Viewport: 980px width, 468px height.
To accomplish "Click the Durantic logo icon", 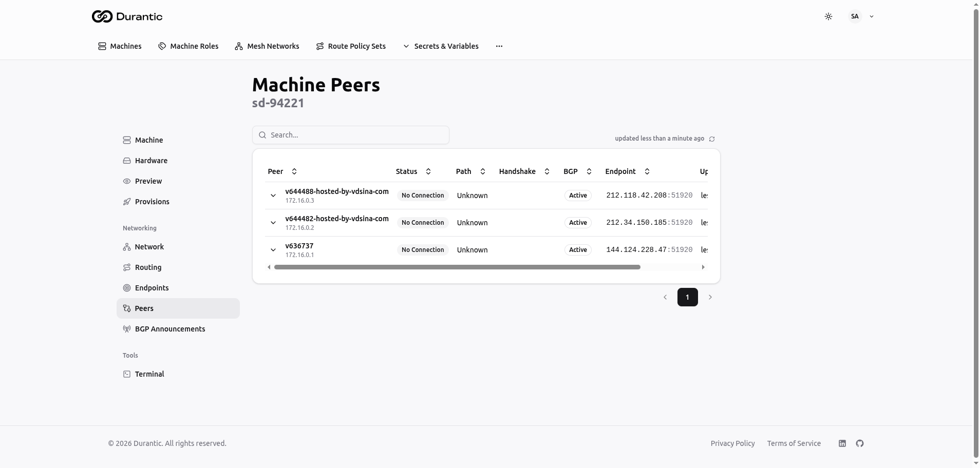I will [x=102, y=16].
